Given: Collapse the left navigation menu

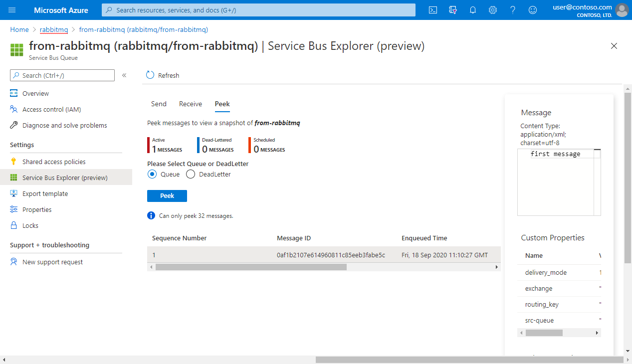Looking at the screenshot, I should pyautogui.click(x=124, y=75).
